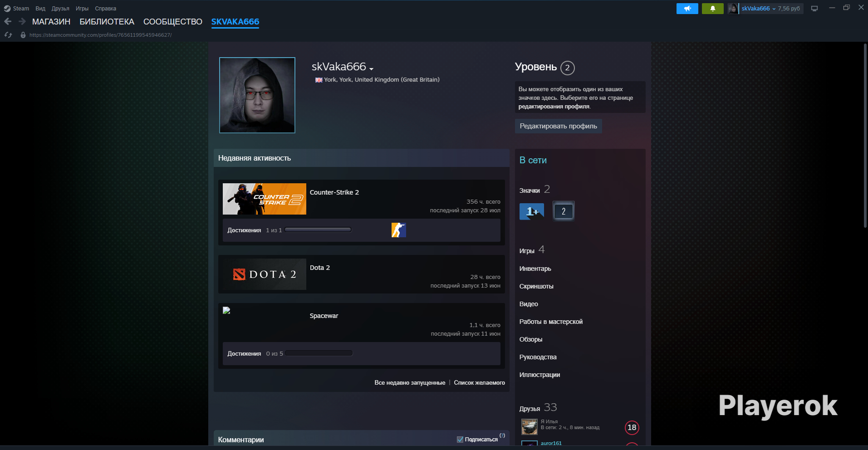Click the steamcommunity profile URL
This screenshot has height=450, width=868.
[x=100, y=35]
